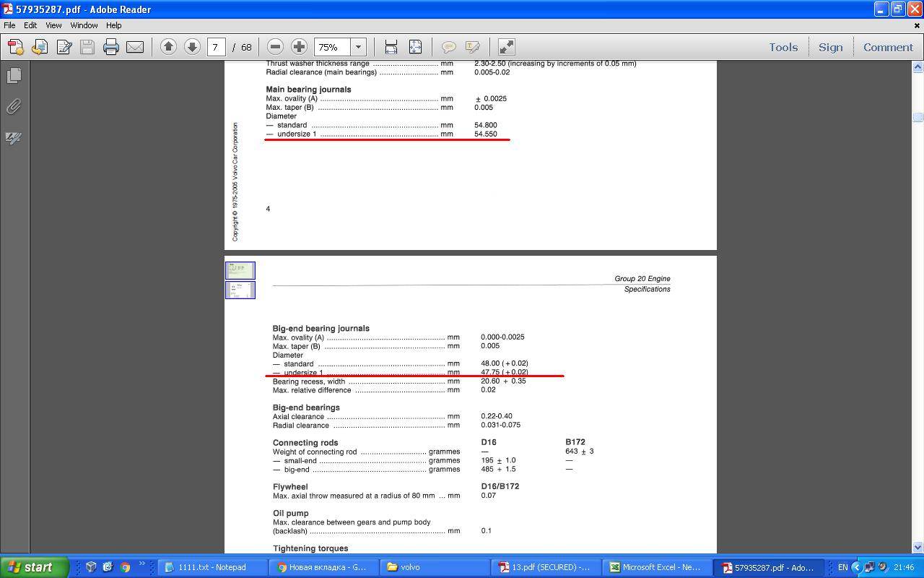This screenshot has height=578, width=924.
Task: Click the page number input field
Action: pyautogui.click(x=215, y=47)
